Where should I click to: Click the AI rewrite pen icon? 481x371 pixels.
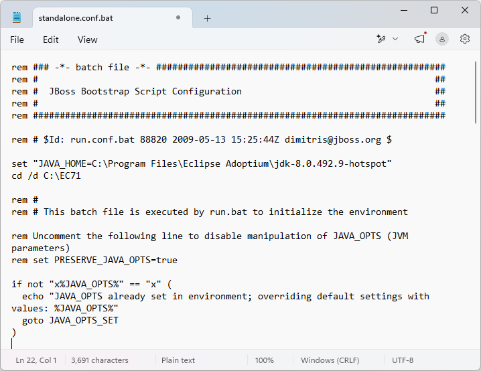tap(381, 39)
